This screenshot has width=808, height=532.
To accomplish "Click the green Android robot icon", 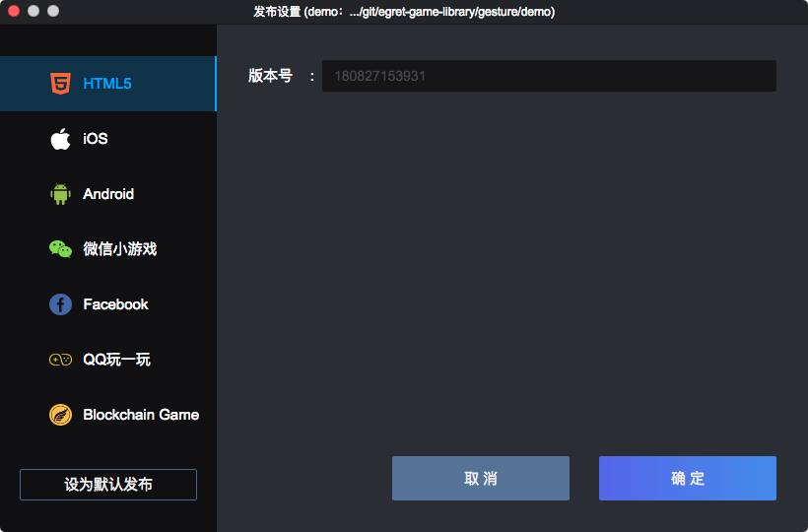I will pyautogui.click(x=60, y=194).
